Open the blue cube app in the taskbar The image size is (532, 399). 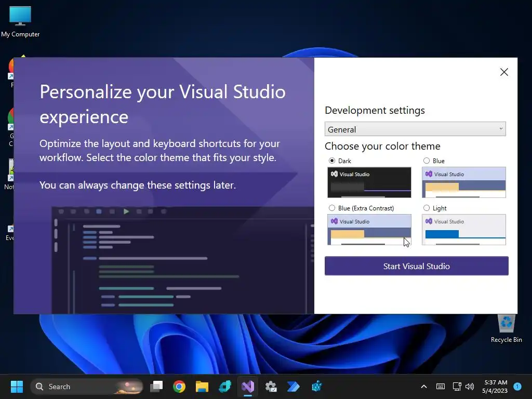[316, 387]
